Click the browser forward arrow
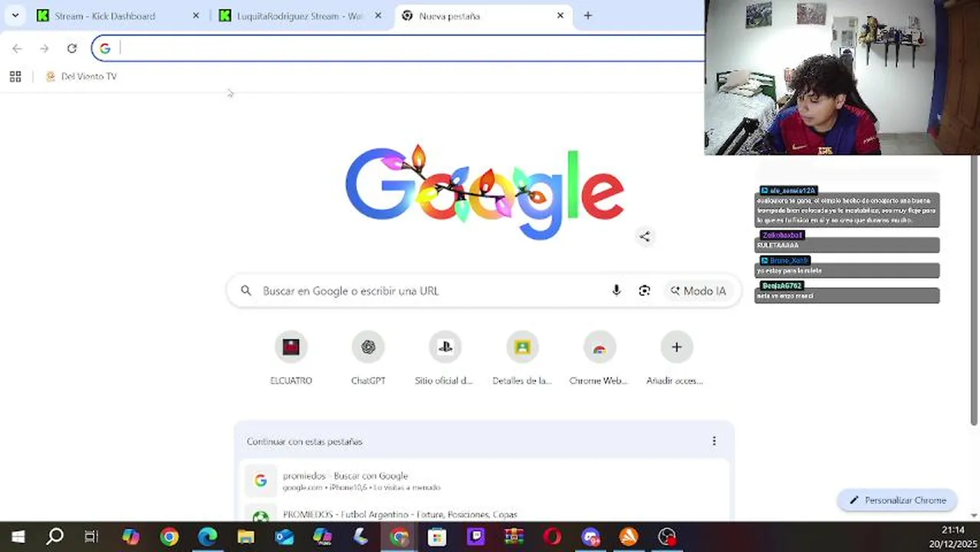 [x=44, y=48]
